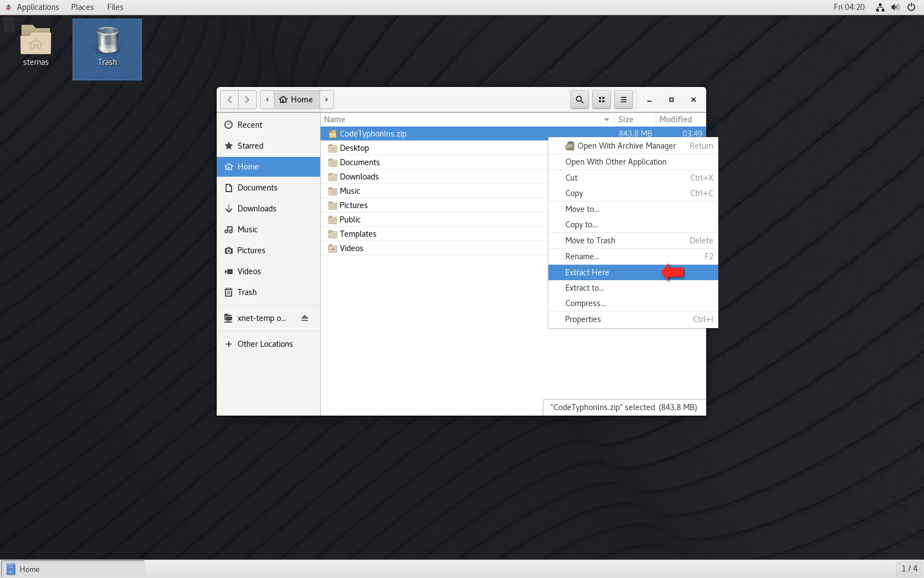Go back with the left arrow navigation button
This screenshot has width=924, height=578.
(230, 100)
